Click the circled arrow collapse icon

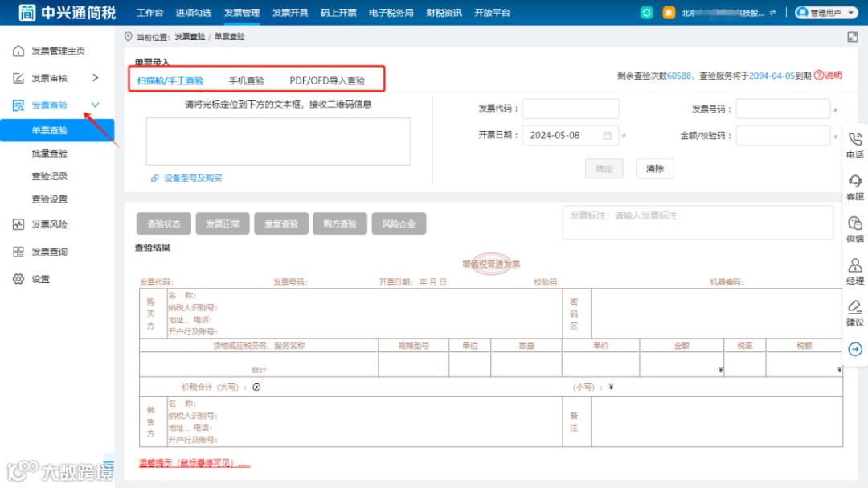[x=854, y=349]
